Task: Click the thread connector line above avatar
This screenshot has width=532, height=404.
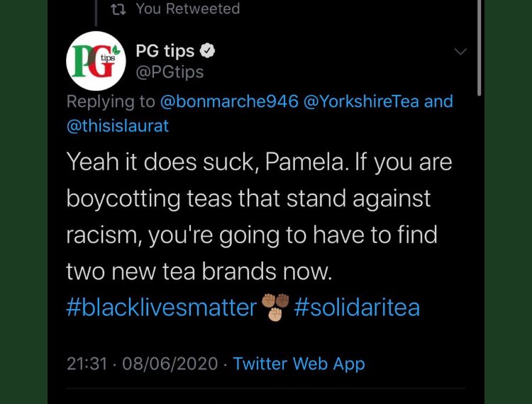Action: 96,13
